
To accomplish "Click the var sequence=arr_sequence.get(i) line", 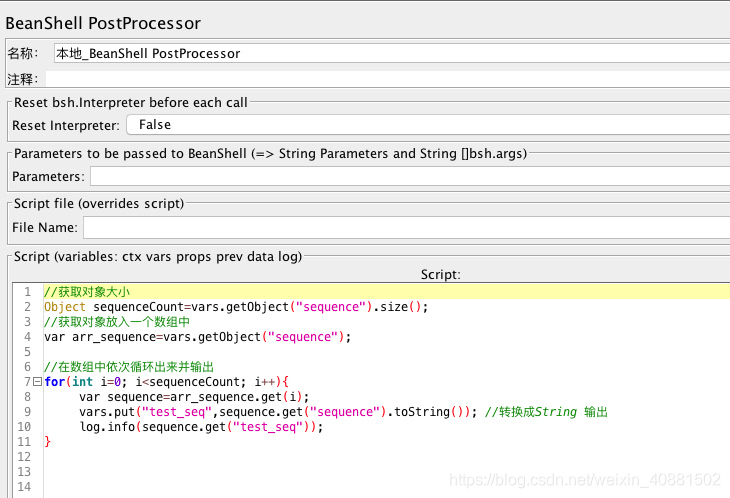I will pyautogui.click(x=194, y=397).
